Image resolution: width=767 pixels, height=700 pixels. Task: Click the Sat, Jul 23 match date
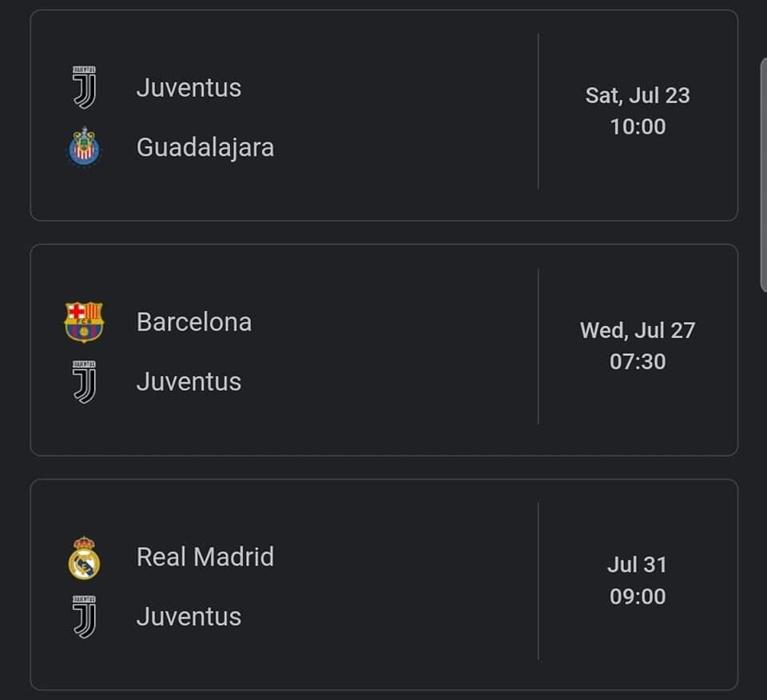(637, 95)
